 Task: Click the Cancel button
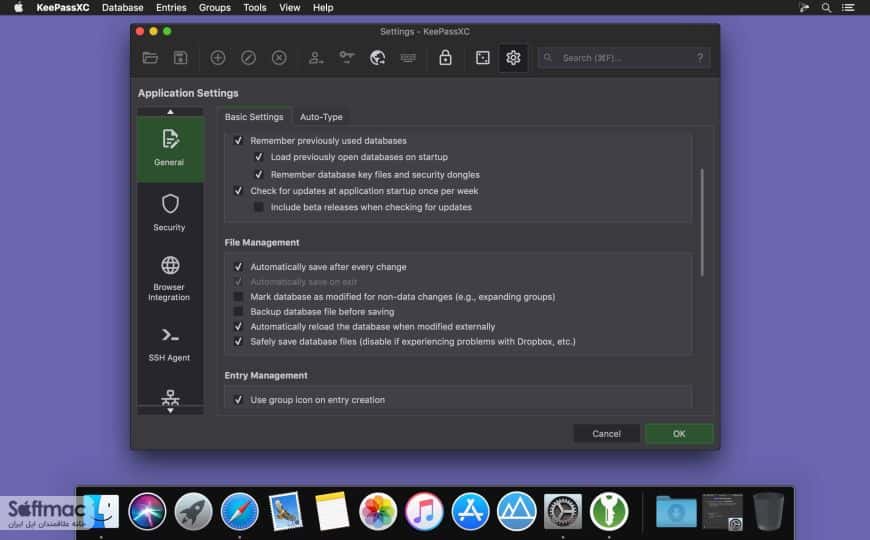coord(606,433)
